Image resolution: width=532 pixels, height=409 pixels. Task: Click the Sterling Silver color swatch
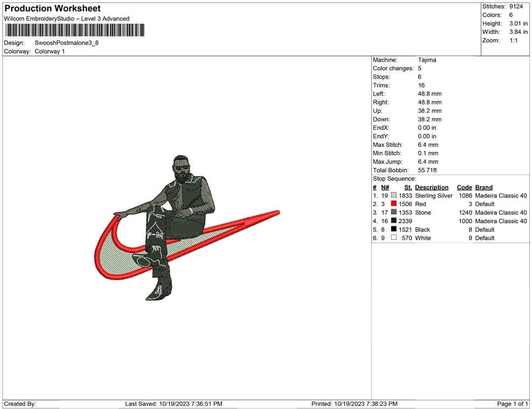click(393, 195)
